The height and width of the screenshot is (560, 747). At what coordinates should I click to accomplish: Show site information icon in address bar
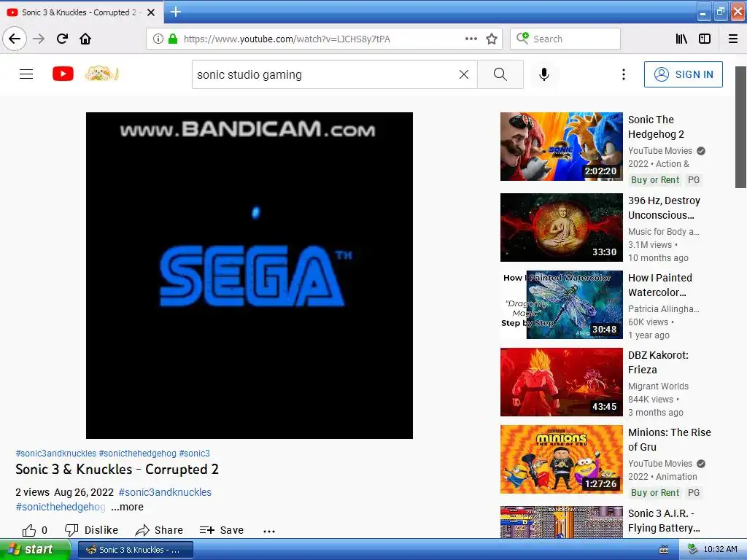(158, 39)
